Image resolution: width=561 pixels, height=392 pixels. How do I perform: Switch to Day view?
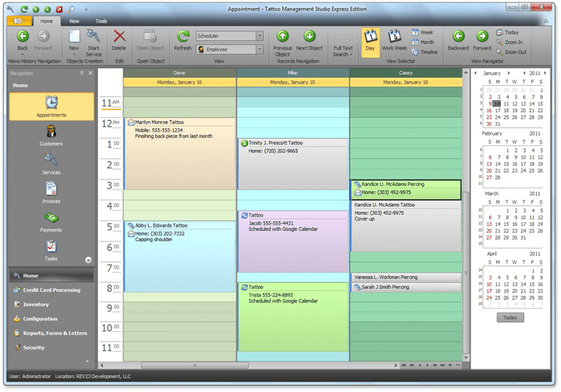pyautogui.click(x=370, y=42)
